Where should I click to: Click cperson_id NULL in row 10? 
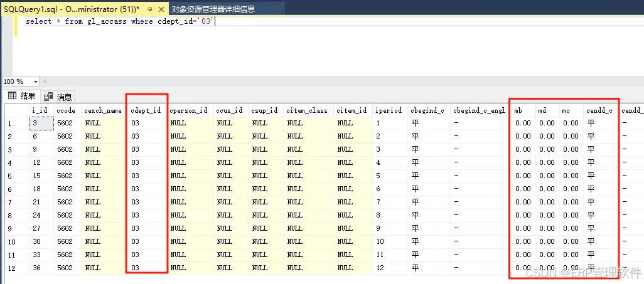pyautogui.click(x=190, y=241)
